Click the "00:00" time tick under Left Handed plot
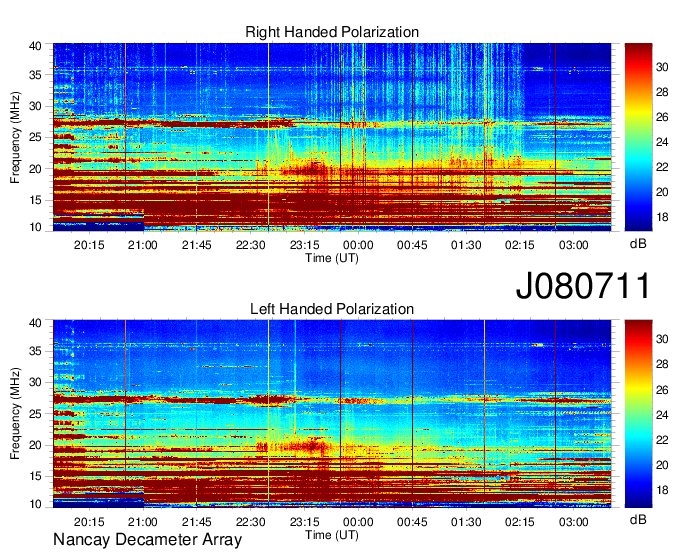Image resolution: width=680 pixels, height=552 pixels. 358,522
